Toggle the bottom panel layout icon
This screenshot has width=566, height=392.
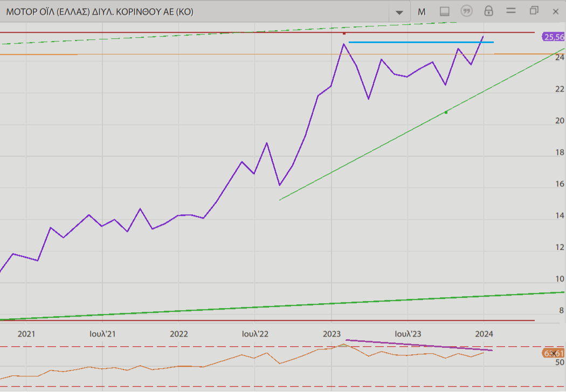tap(444, 11)
